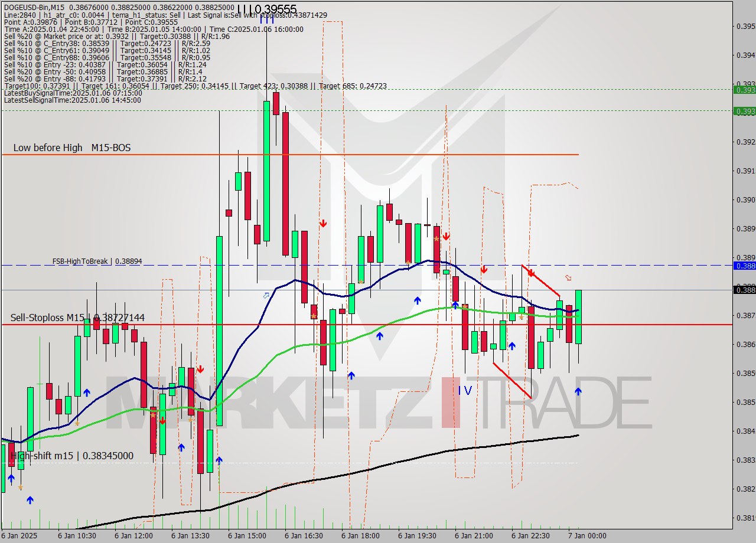Click the '6 Jan 18:00' time axis label
The image size is (756, 543).
coord(360,536)
